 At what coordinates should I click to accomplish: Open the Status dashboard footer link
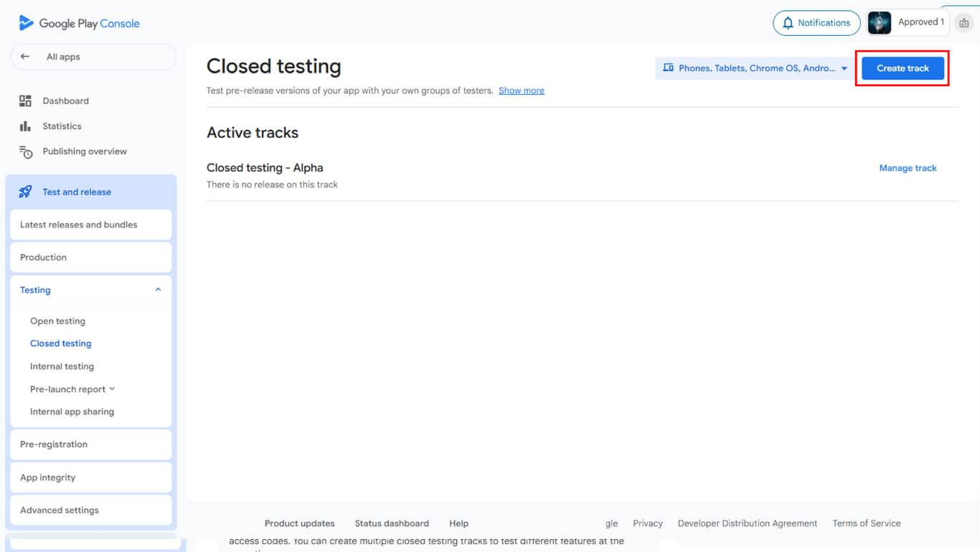point(392,523)
